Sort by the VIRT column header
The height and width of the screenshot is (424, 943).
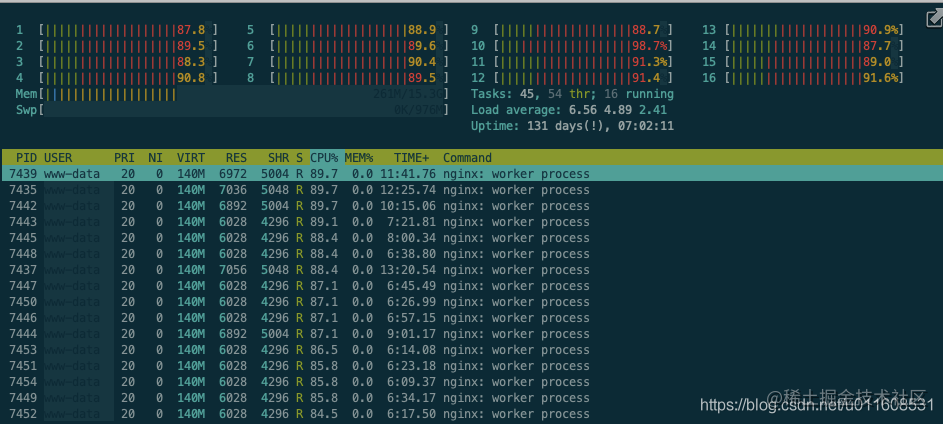tap(191, 158)
